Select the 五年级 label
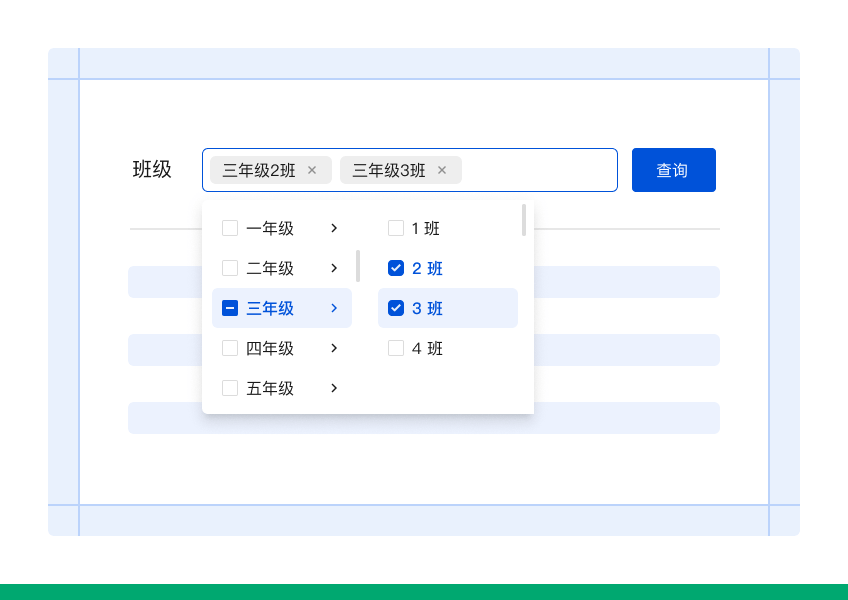This screenshot has width=848, height=600. click(x=270, y=388)
